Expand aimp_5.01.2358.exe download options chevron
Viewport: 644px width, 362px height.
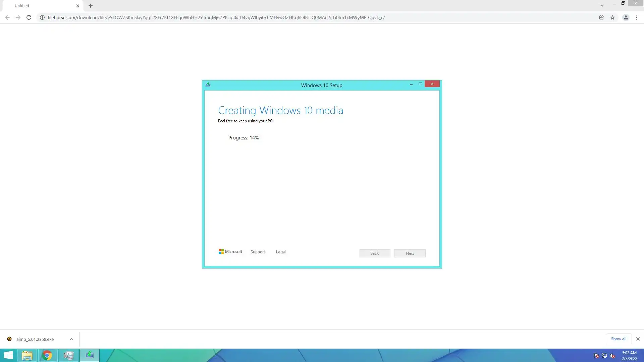tap(71, 339)
